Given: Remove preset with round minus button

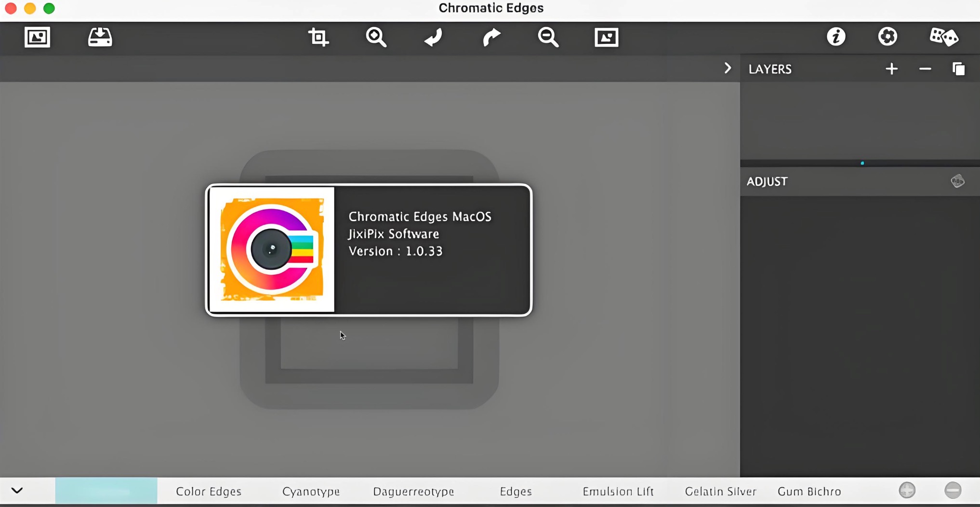Looking at the screenshot, I should (953, 491).
